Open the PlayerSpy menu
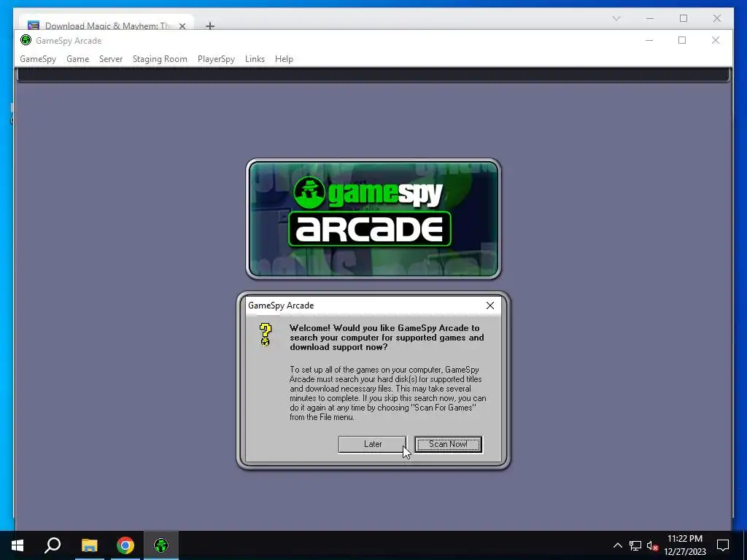Image resolution: width=747 pixels, height=560 pixels. point(216,59)
